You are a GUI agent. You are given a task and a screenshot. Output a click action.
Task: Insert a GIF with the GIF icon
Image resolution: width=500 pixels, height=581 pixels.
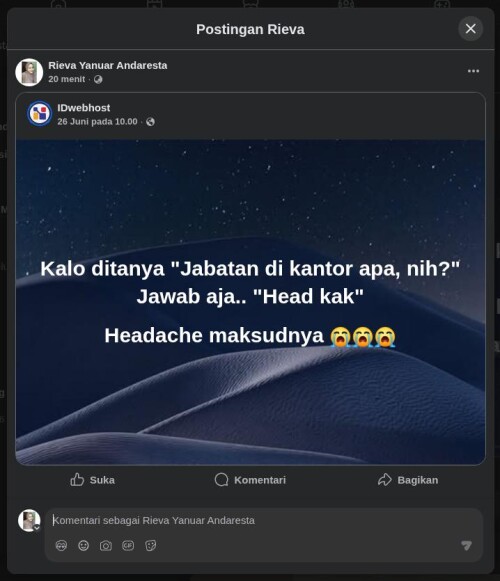(x=128, y=545)
